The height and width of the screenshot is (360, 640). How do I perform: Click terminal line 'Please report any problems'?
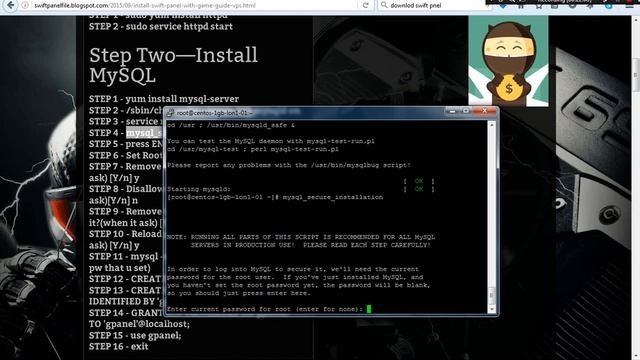point(289,165)
